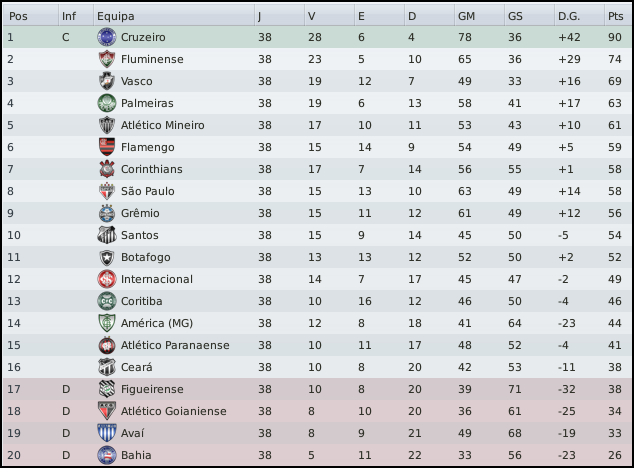The width and height of the screenshot is (634, 468).
Task: Select the Figueirense relegation row
Action: pyautogui.click(x=316, y=389)
